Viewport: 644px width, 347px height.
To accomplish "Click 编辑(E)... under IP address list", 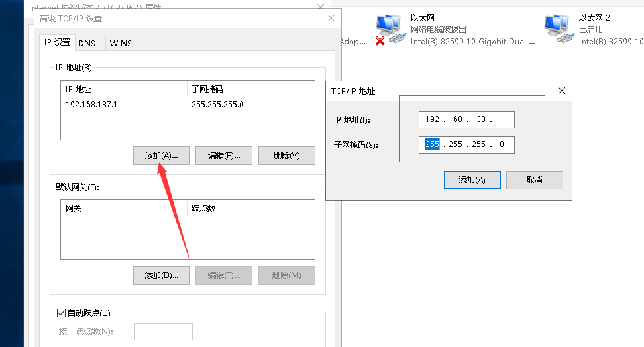I will [224, 156].
